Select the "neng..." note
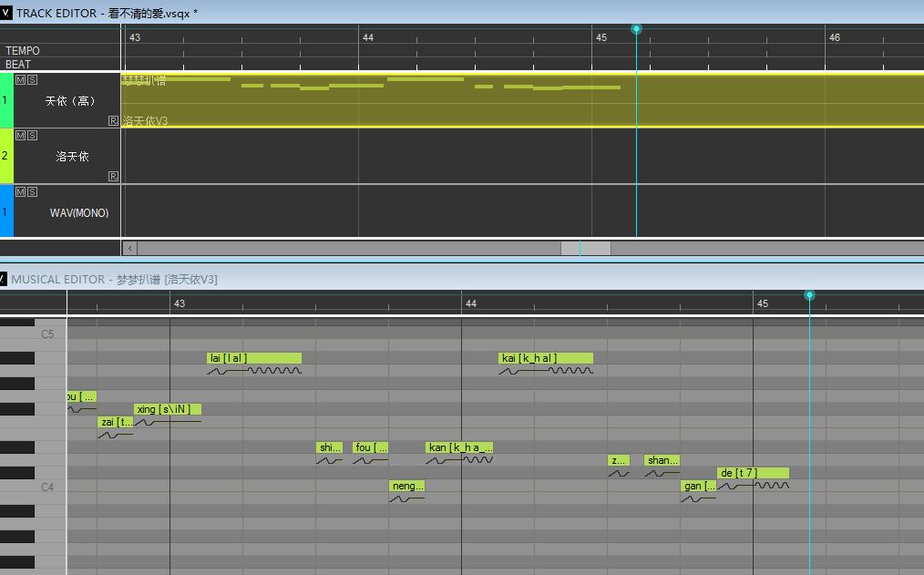 [407, 486]
